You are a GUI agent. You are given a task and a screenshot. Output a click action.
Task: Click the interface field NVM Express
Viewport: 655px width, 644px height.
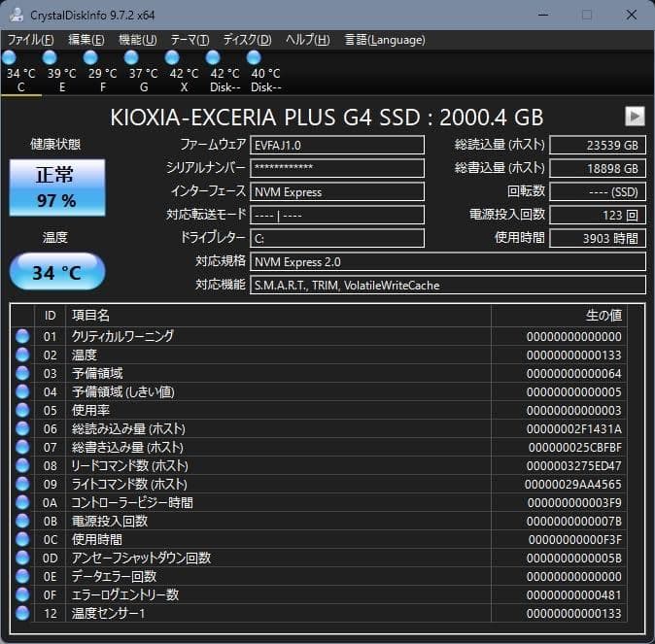[337, 191]
